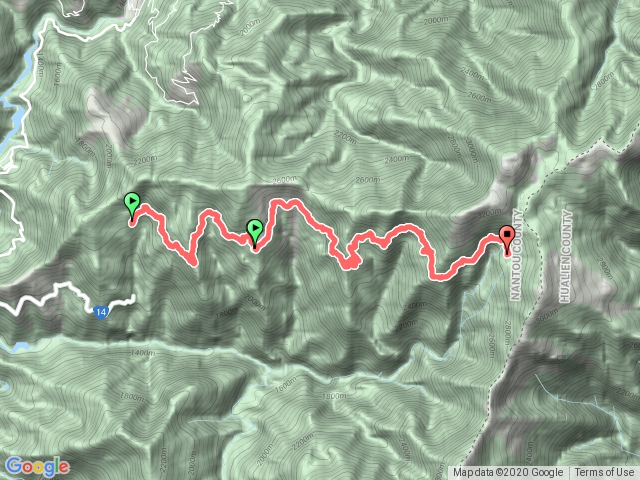Open the Terms of Use link
640x480 pixels.
(604, 472)
